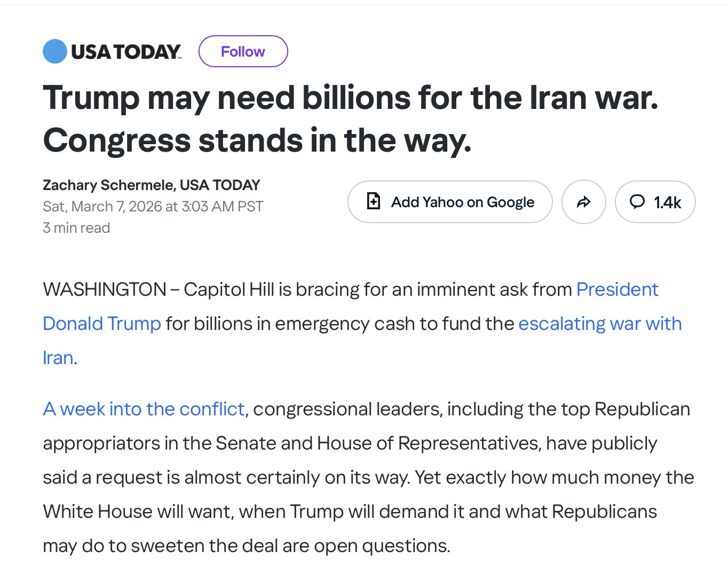Click the share arrow icon
Image resolution: width=728 pixels, height=583 pixels.
pos(583,202)
